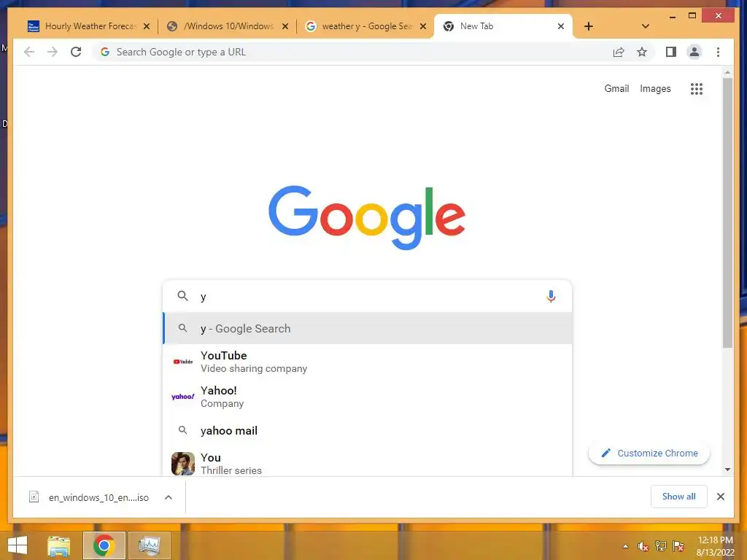Pick the 'yahoo mail' suggestion
This screenshot has height=560, width=747.
(368, 430)
